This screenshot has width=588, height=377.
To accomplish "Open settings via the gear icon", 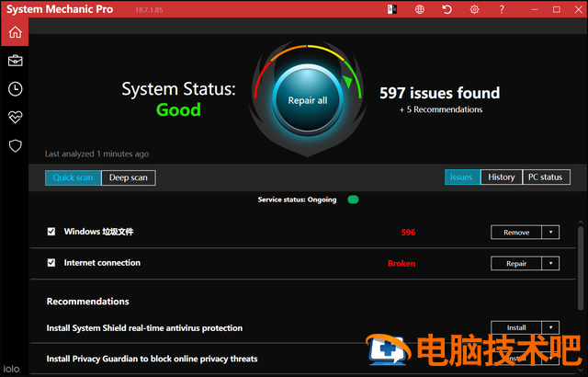I will tap(474, 9).
